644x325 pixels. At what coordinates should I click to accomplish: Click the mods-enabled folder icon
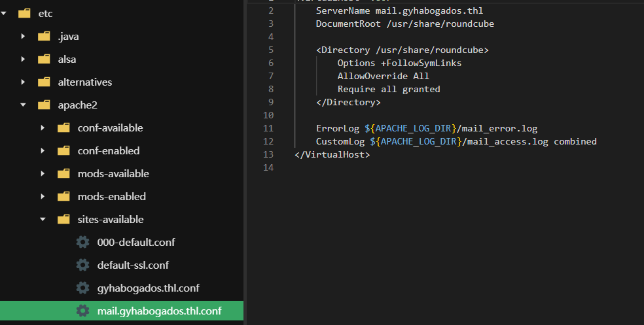[63, 197]
